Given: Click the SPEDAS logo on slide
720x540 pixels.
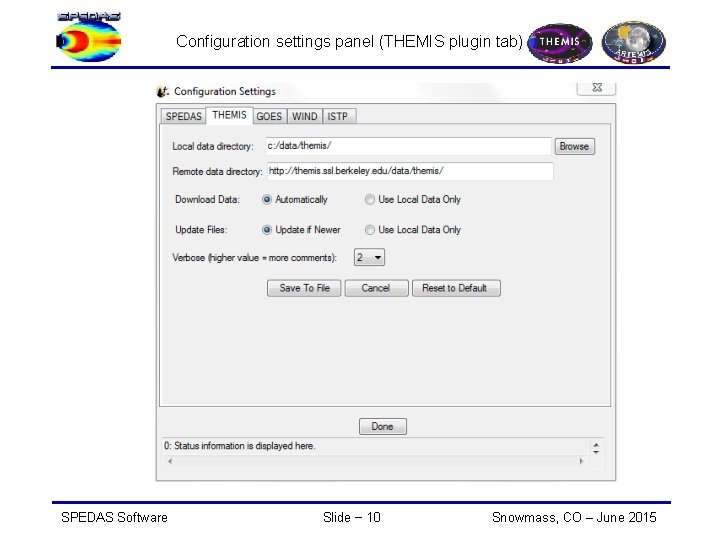Looking at the screenshot, I should point(89,37).
